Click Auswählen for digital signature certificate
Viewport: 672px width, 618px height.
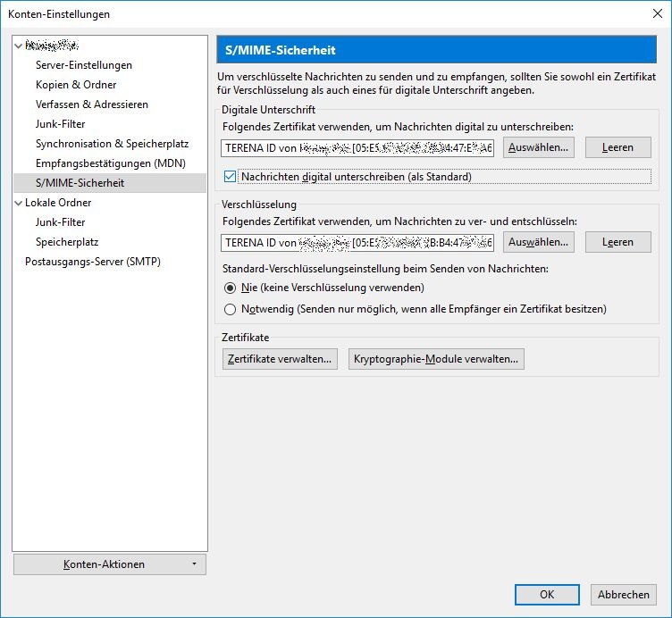pyautogui.click(x=538, y=147)
